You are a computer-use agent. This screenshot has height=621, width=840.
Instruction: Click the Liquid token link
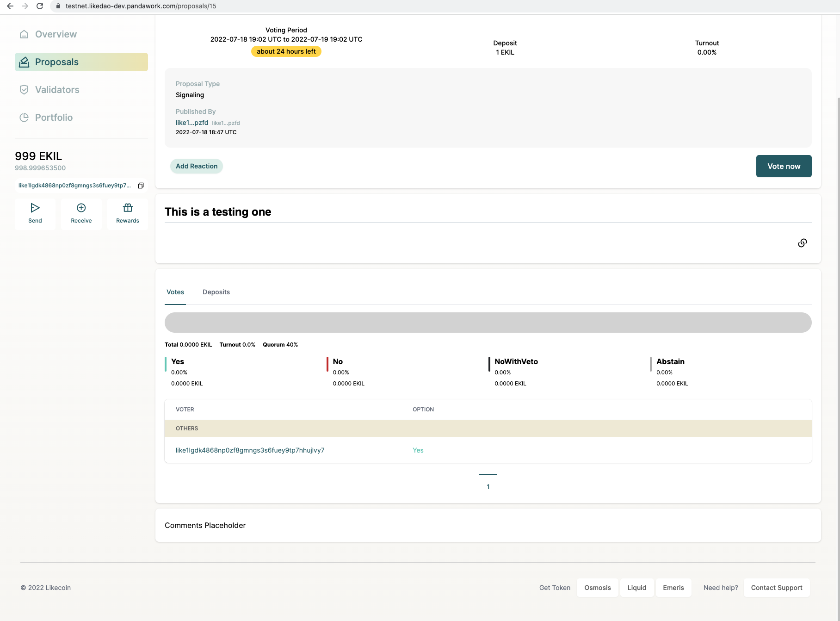coord(637,588)
